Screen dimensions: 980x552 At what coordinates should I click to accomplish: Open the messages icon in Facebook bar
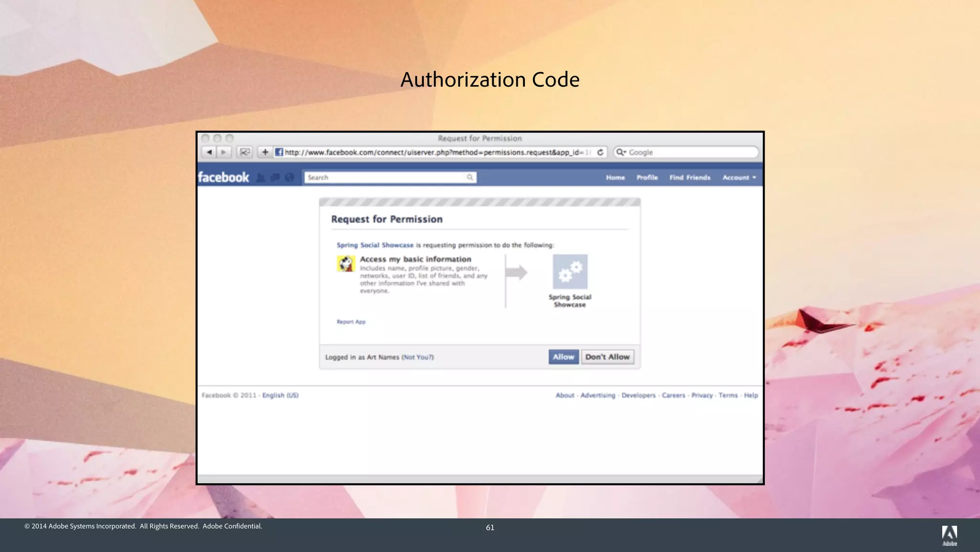[275, 178]
